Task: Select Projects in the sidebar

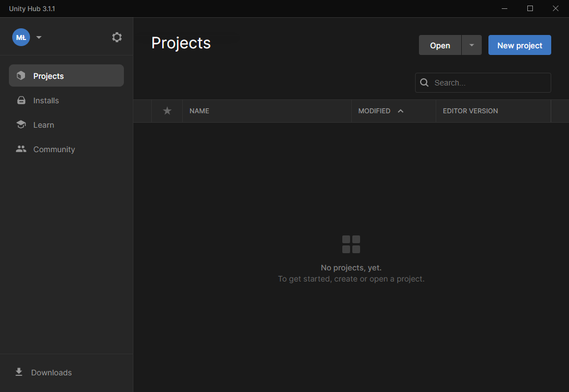Action: click(x=67, y=76)
